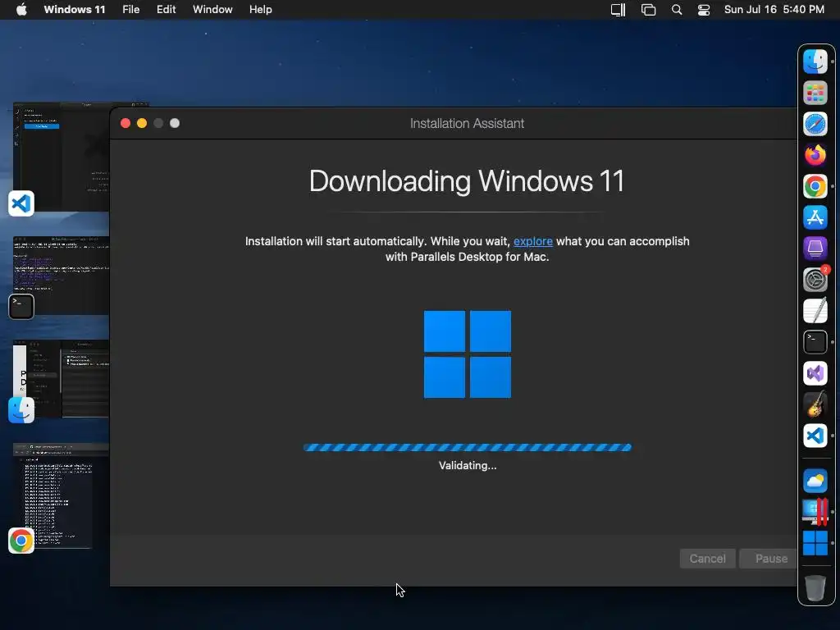The width and height of the screenshot is (840, 630).
Task: Open System Settings with badge 2
Action: tap(815, 279)
